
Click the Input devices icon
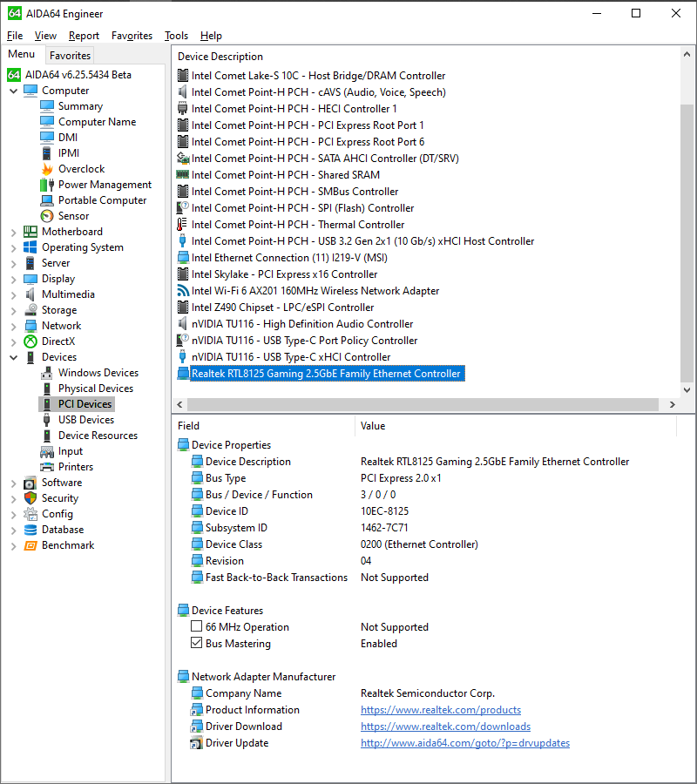point(47,451)
